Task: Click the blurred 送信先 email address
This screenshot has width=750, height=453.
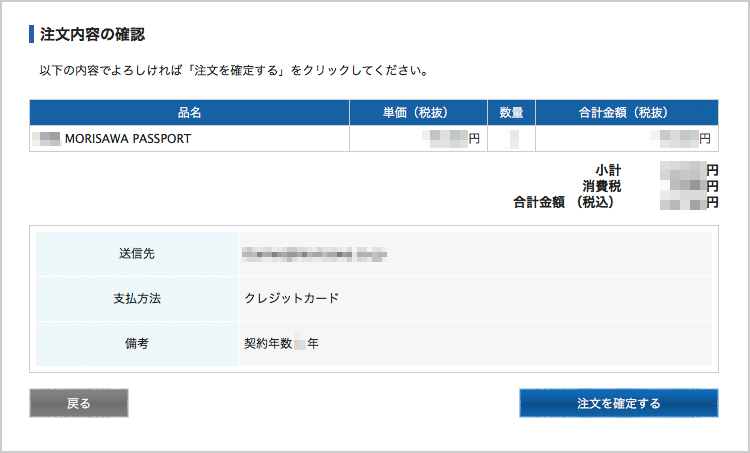Action: tap(315, 255)
